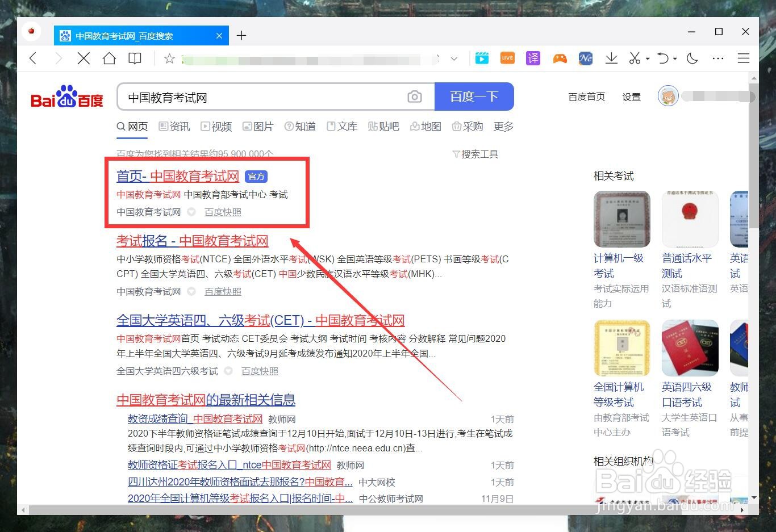Select the 视频 search category

pos(216,126)
